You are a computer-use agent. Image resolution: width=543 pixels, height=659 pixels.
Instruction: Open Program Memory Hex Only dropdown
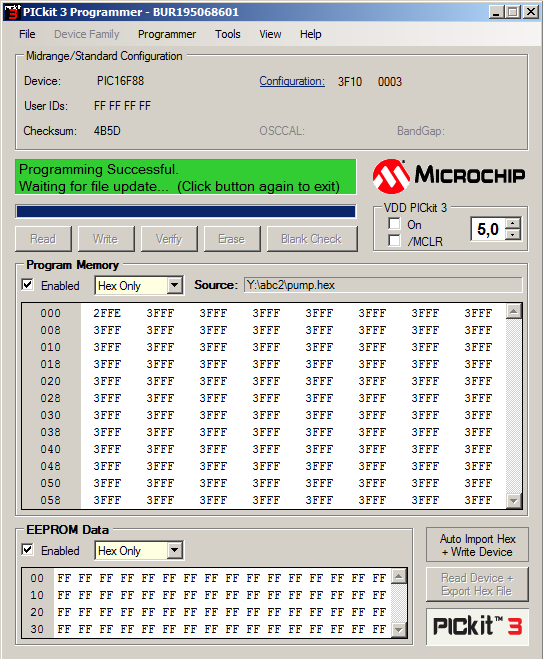[174, 286]
